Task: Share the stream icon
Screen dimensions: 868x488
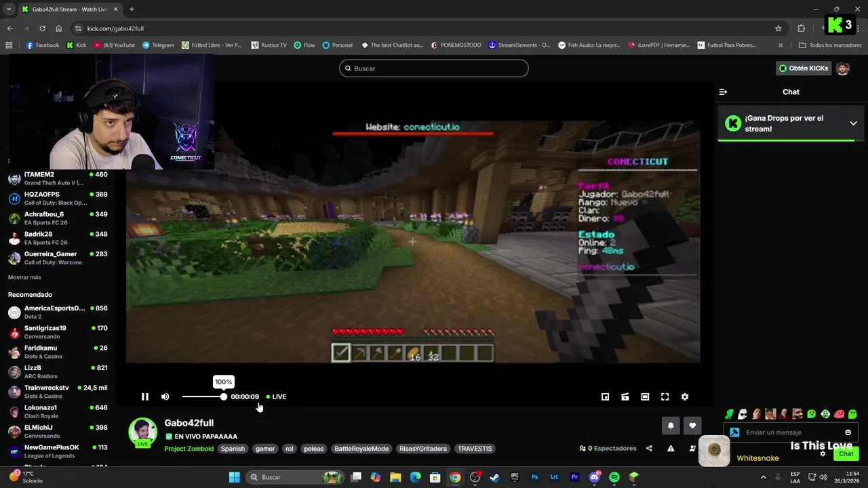Action: click(x=649, y=448)
